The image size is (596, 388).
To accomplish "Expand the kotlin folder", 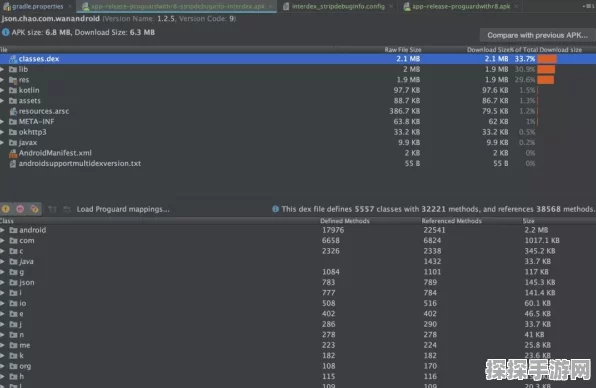I will coord(2,90).
